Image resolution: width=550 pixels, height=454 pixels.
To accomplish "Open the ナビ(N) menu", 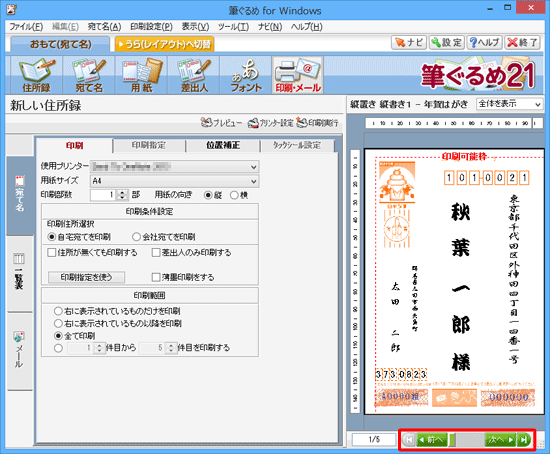I will pos(270,27).
